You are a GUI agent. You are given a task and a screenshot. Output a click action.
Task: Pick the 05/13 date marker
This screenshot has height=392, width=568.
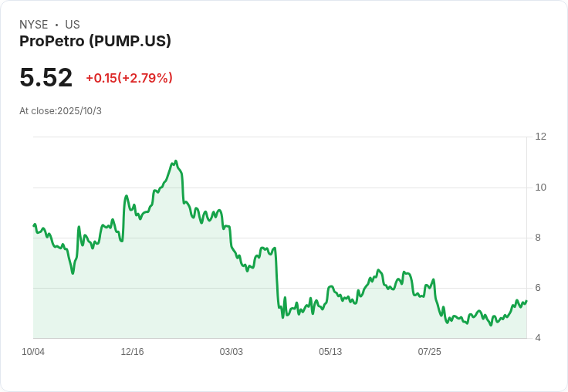coord(330,352)
